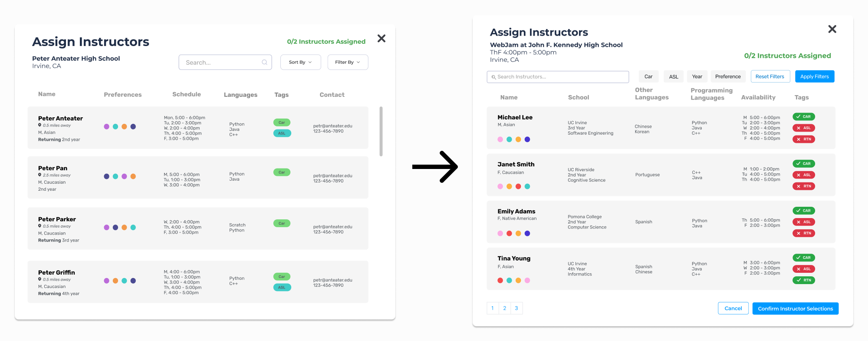Click Peter Anteater's petr@anteater.edu contact
Screen dimensions: 868x341
pyautogui.click(x=333, y=126)
